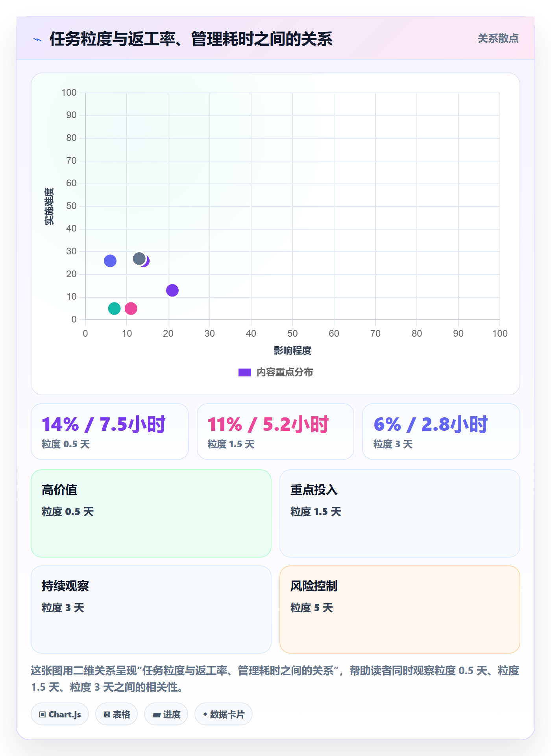Select the purple scatter point near x=21
Image resolution: width=551 pixels, height=756 pixels.
(x=172, y=290)
